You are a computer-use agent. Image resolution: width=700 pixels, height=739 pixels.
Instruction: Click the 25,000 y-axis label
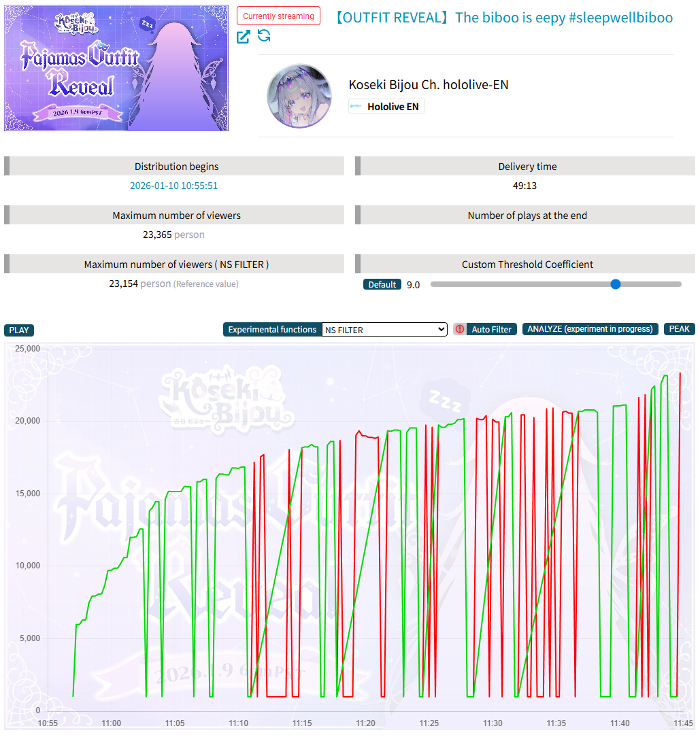(27, 349)
